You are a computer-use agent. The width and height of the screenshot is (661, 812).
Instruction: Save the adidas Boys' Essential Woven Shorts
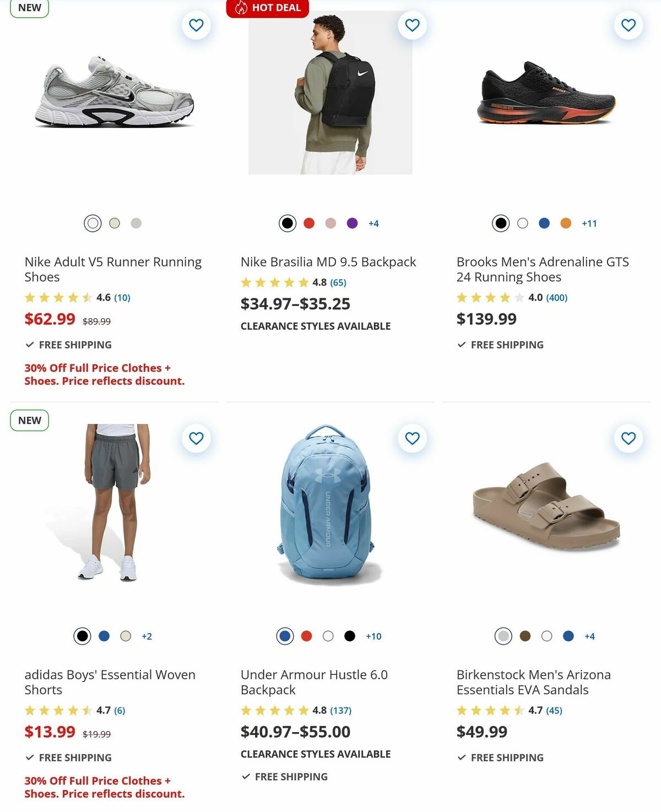click(196, 438)
